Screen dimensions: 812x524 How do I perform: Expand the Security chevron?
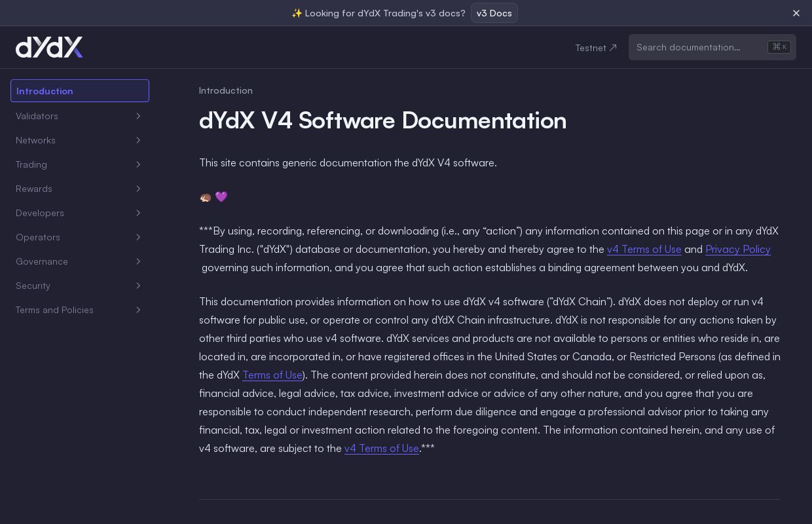click(138, 286)
